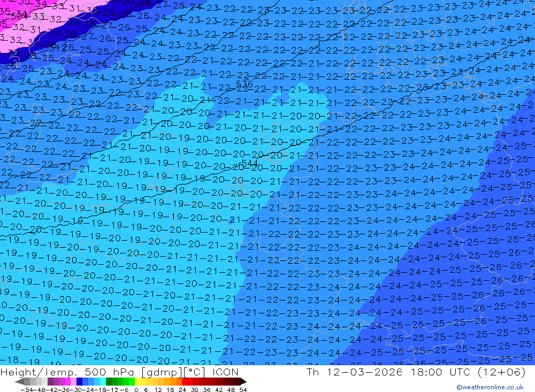Click the dark green legend swatch at -12
Viewport: 535px width, 392px height.
109,381
